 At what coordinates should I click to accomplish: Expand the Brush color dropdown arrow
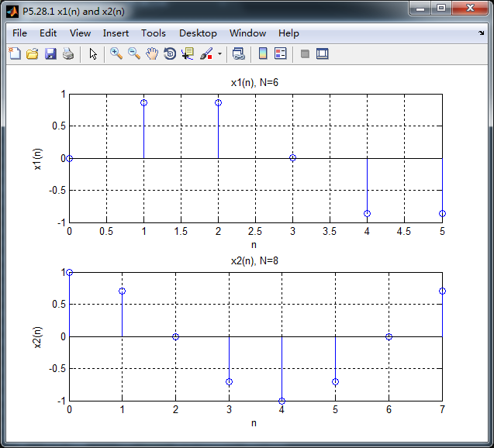coord(220,53)
